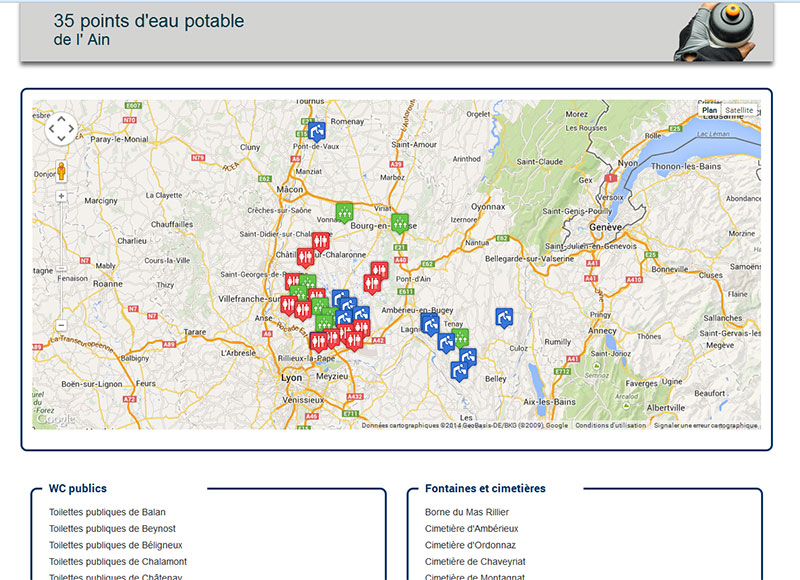Open Toilettes publiques de Balan
800x580 pixels.
click(107, 512)
